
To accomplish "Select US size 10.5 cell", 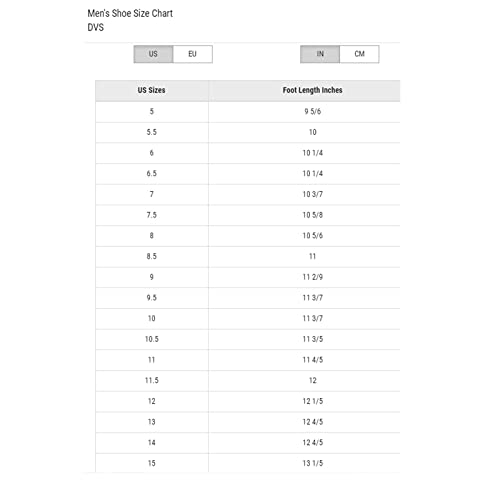I will tap(152, 339).
